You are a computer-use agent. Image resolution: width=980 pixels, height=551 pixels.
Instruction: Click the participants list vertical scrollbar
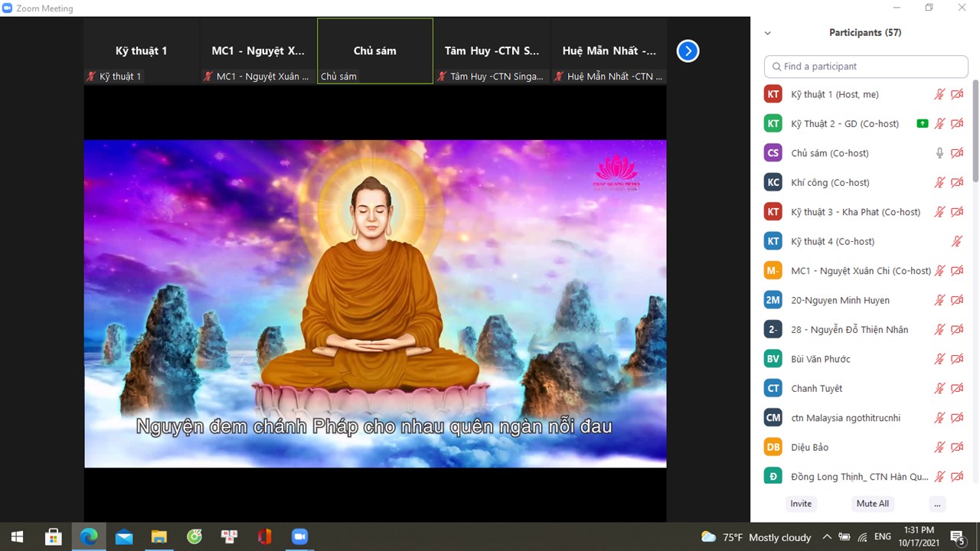pyautogui.click(x=975, y=130)
